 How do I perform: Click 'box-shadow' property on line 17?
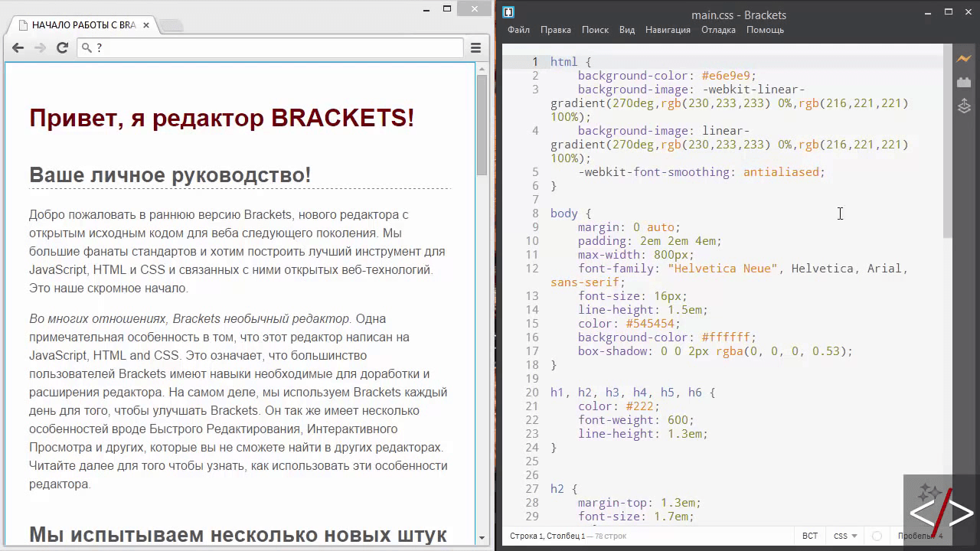(612, 351)
